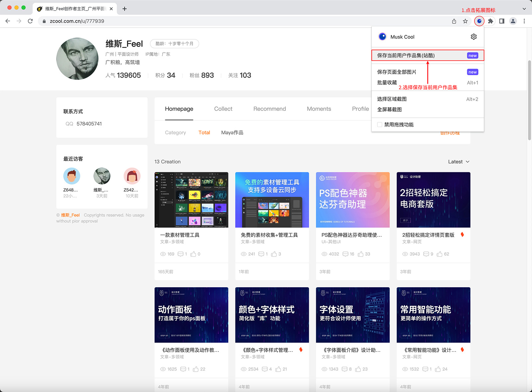The height and width of the screenshot is (392, 532).
Task: Go back to previous page
Action: (x=8, y=21)
